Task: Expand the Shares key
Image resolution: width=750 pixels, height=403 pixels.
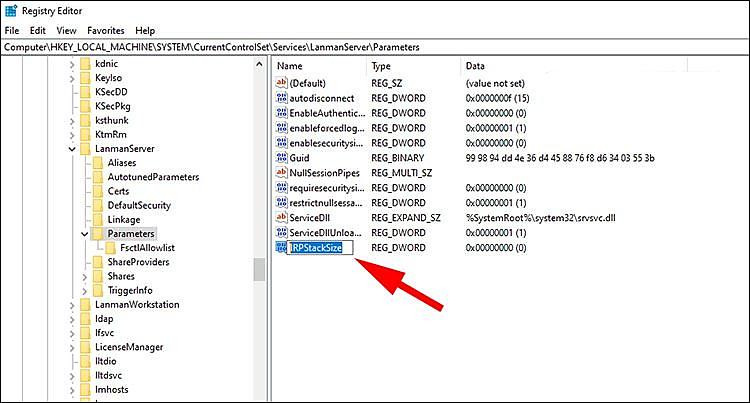Action: tap(85, 277)
